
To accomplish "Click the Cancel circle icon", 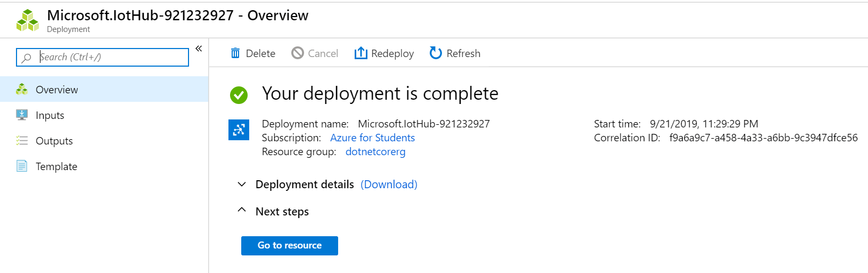I will (x=298, y=53).
